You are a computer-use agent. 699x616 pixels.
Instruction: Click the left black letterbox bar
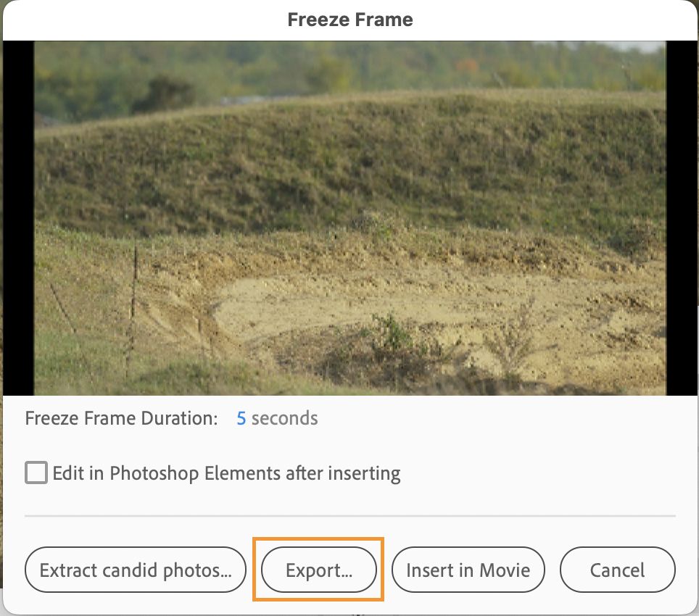tap(18, 217)
